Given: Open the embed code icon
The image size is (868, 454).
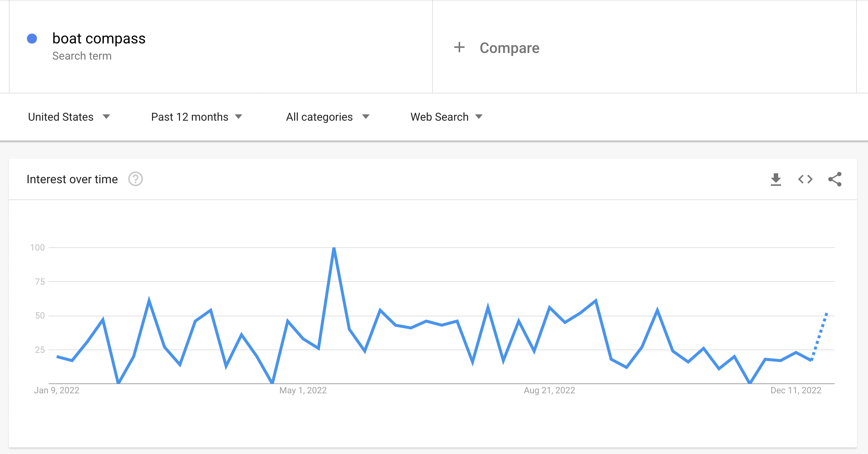Looking at the screenshot, I should coord(805,179).
